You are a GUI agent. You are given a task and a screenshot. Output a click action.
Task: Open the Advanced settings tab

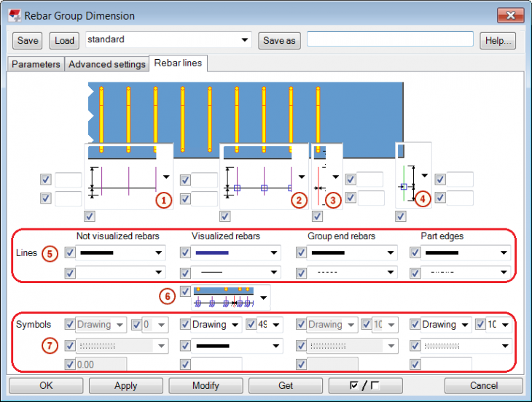point(107,64)
